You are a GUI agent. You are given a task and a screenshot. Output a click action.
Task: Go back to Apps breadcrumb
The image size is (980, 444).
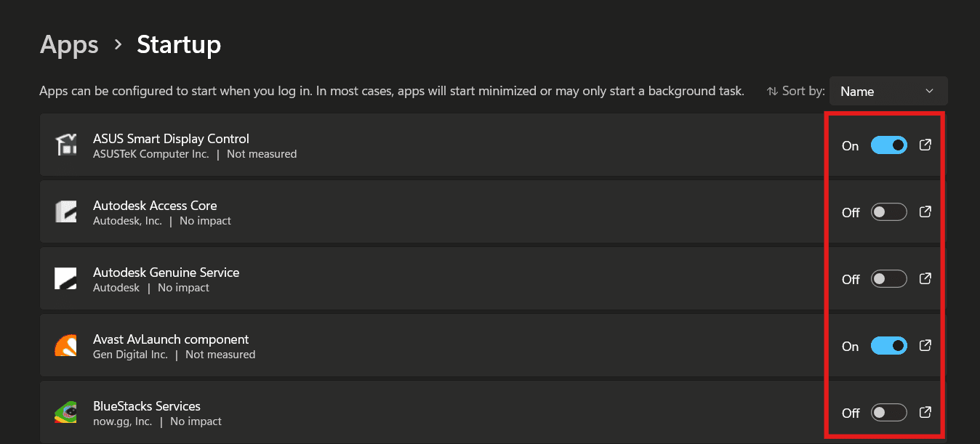tap(69, 44)
